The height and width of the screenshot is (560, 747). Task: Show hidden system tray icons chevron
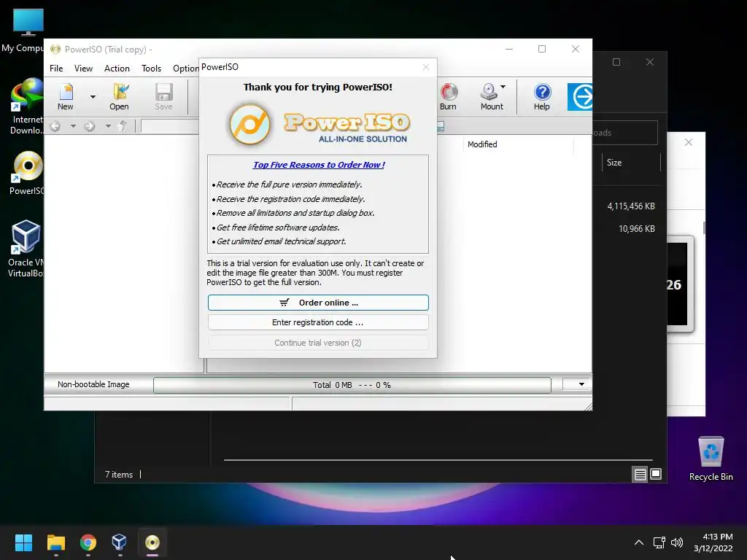pyautogui.click(x=639, y=542)
